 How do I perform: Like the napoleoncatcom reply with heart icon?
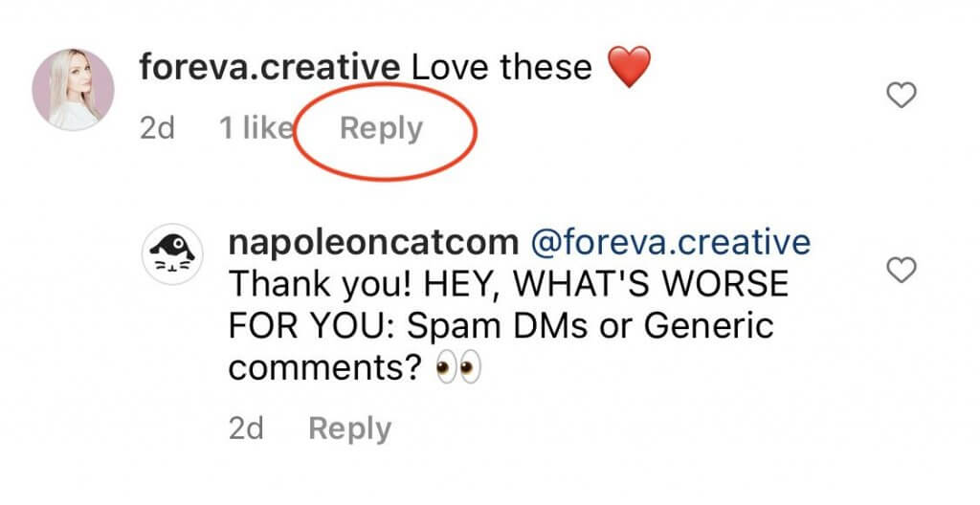click(902, 272)
